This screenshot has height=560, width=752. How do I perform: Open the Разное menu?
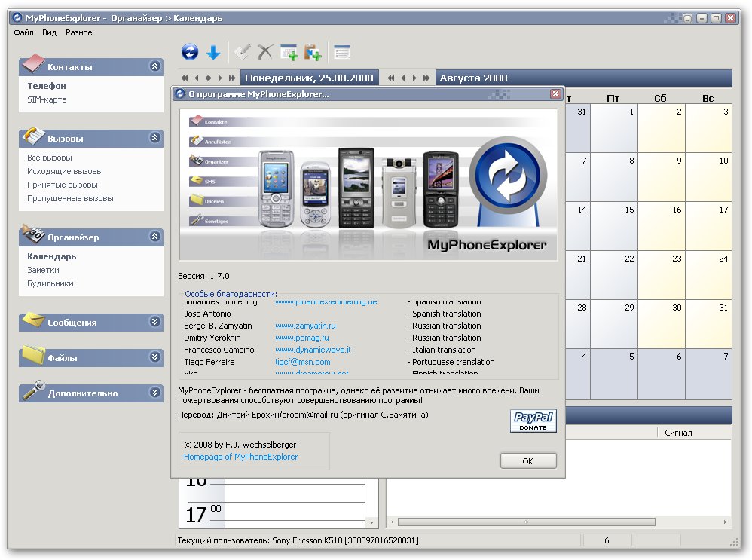[x=78, y=32]
